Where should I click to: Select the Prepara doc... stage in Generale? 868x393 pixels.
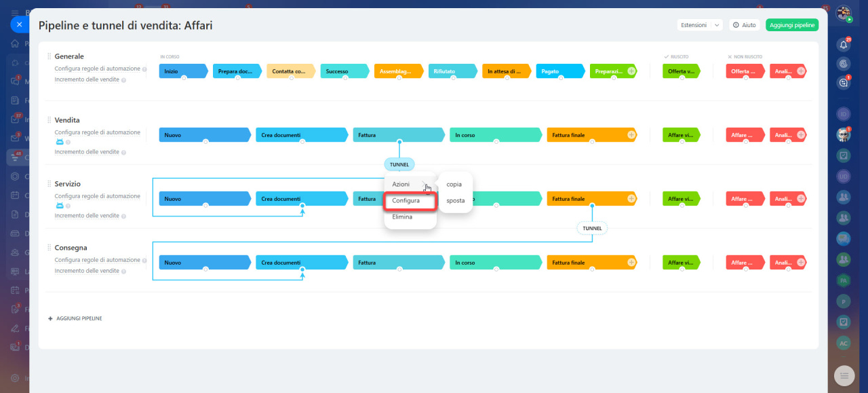coord(237,71)
